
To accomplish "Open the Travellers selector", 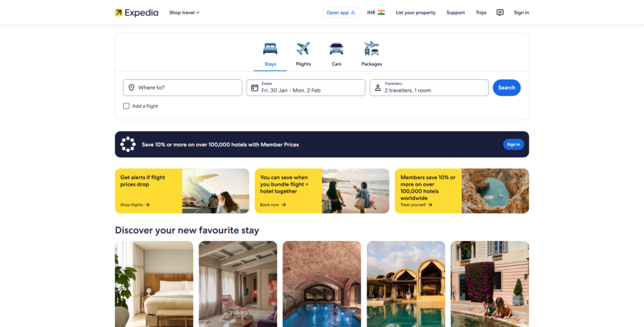I will point(429,87).
